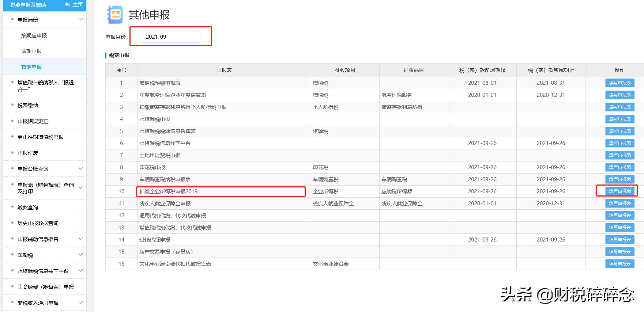Open 历史申报数据查询 in the sidebar
644x312 pixels.
pyautogui.click(x=38, y=223)
